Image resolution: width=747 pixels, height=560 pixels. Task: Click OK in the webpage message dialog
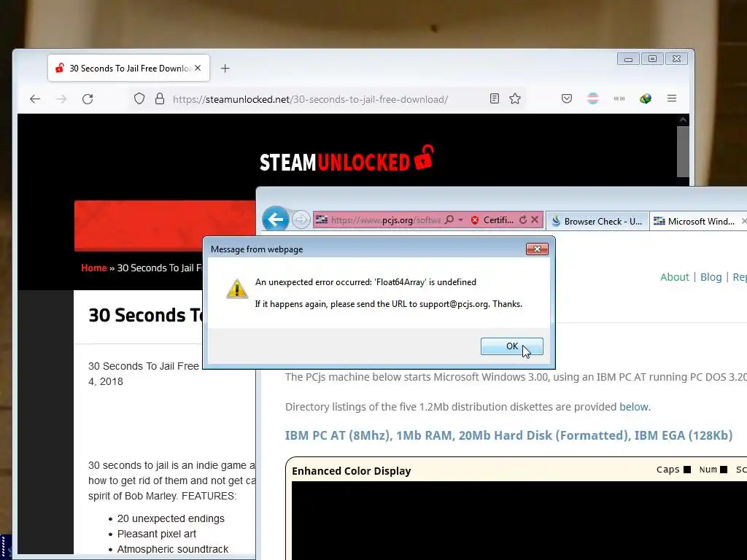pyautogui.click(x=511, y=346)
